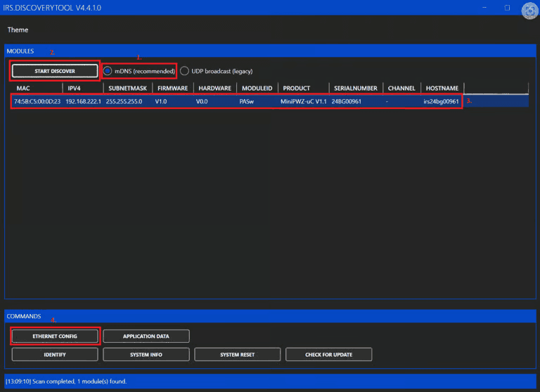Click the SERIALNUMBER column header
Screen dimensions: 540x392
pyautogui.click(x=355, y=88)
